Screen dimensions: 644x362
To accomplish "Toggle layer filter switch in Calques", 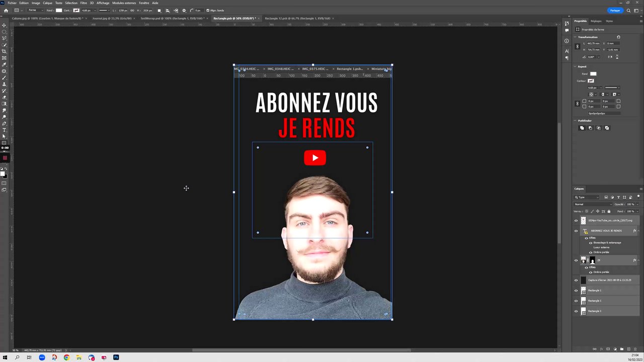I will click(638, 196).
